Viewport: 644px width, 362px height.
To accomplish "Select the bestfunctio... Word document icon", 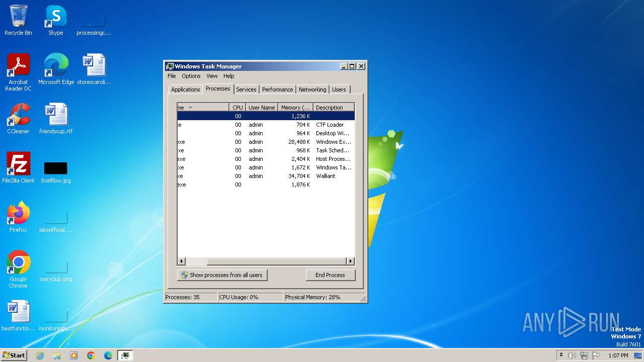I will pyautogui.click(x=18, y=316).
